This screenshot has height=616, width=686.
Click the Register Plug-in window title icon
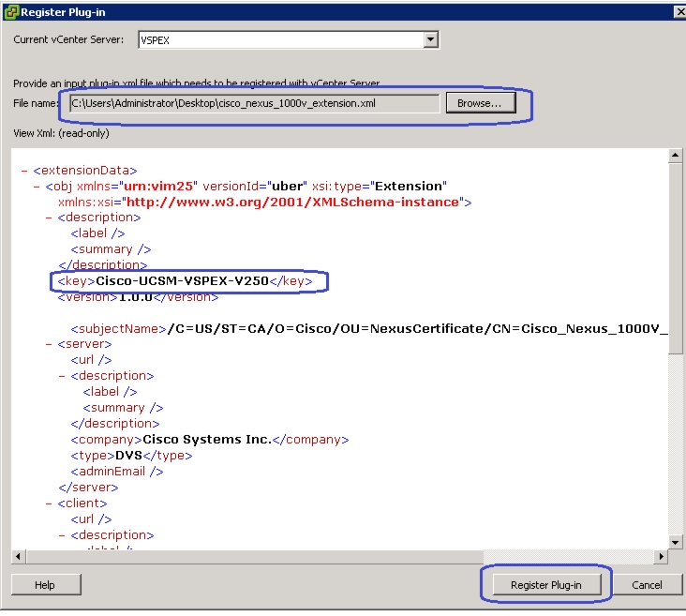coord(11,12)
